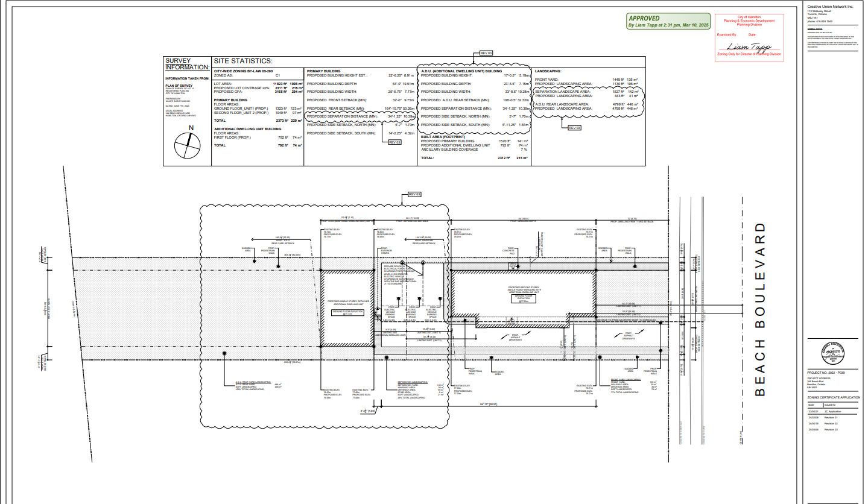
Task: Click the REV 03 tag under Landscaping section
Action: (574, 128)
